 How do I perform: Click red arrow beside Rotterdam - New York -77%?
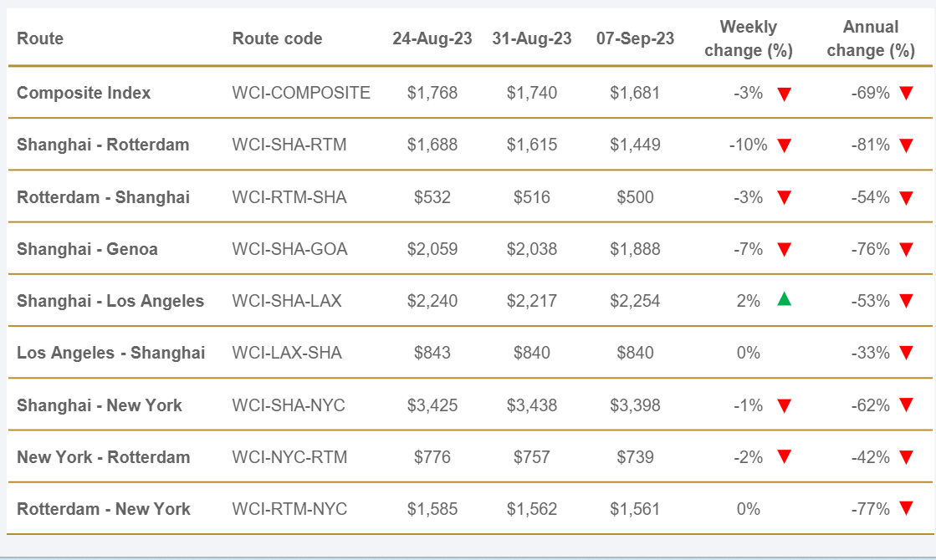coord(906,509)
